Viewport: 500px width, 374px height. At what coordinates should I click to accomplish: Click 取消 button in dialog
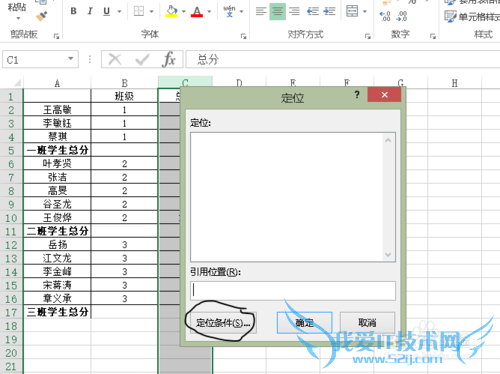coord(367,323)
